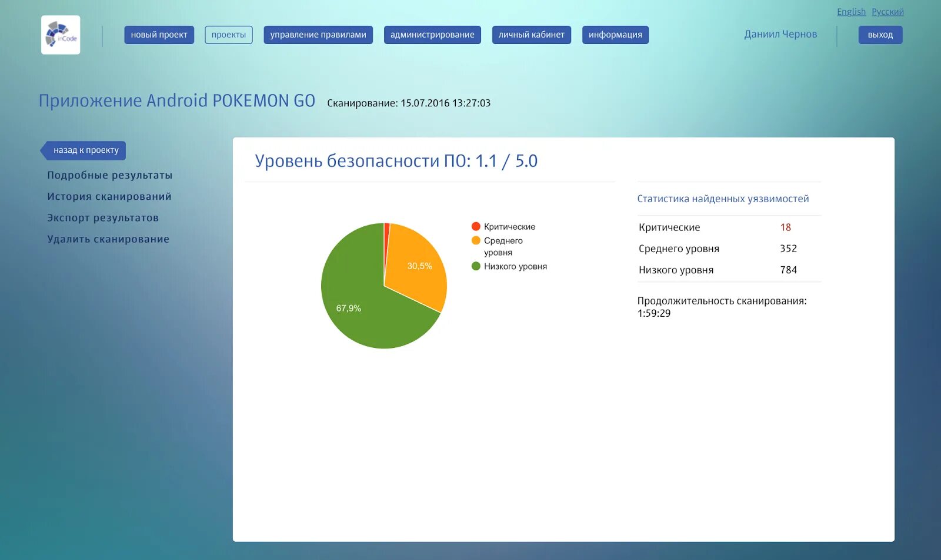Viewport: 941px width, 560px height.
Task: Click the 'Приложение Android POKEMON GO' title
Action: [x=177, y=101]
